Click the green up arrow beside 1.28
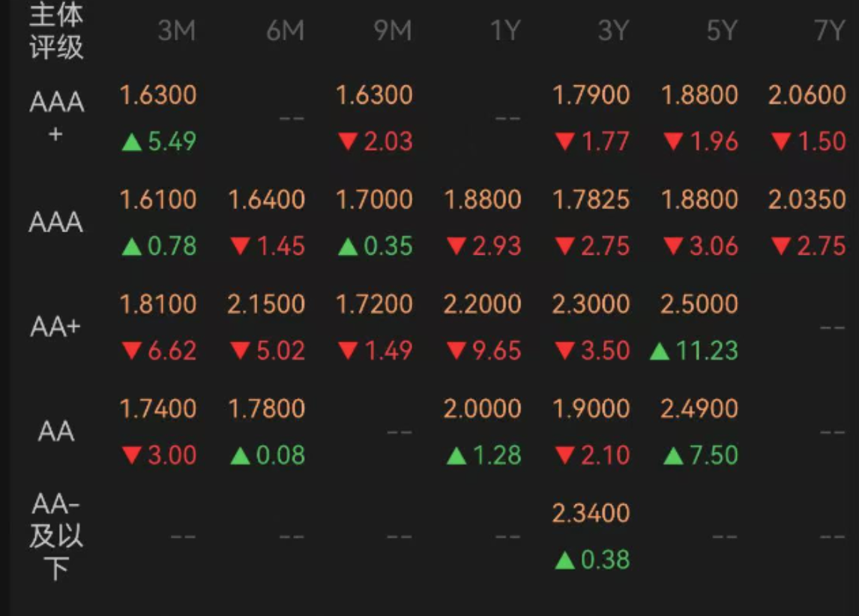Image resolution: width=859 pixels, height=616 pixels. (456, 456)
